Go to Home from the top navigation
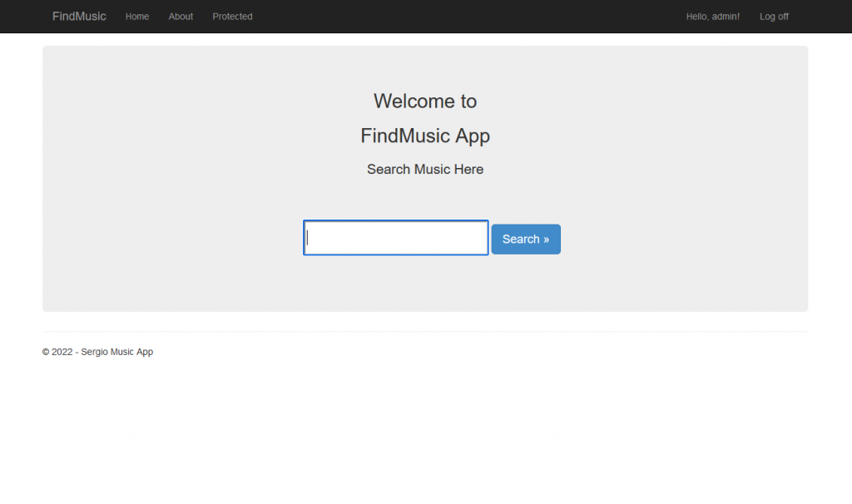Screen dimensions: 852x504 pyautogui.click(x=136, y=16)
